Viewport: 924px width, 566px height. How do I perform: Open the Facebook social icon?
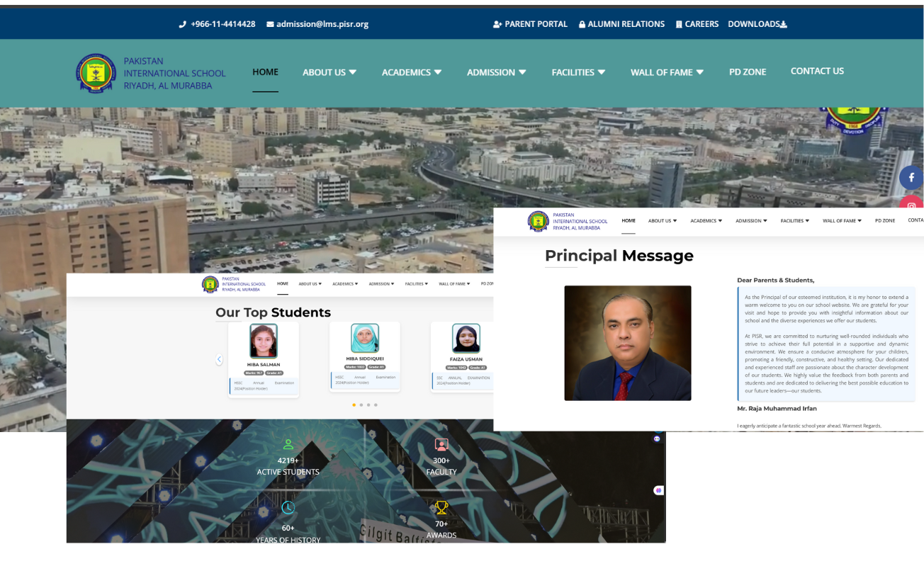click(x=911, y=177)
